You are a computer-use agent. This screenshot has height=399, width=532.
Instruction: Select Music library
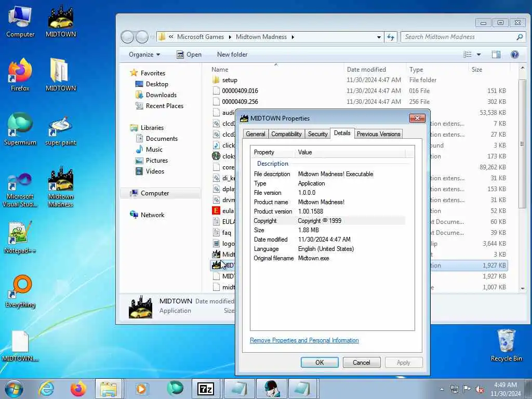click(x=149, y=150)
